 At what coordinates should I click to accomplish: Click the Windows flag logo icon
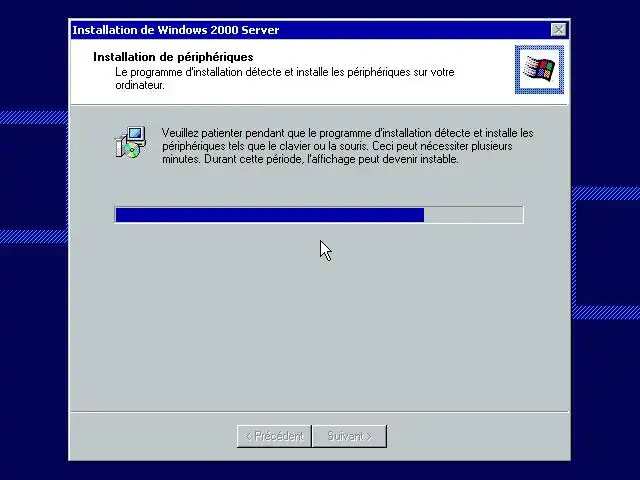click(539, 69)
